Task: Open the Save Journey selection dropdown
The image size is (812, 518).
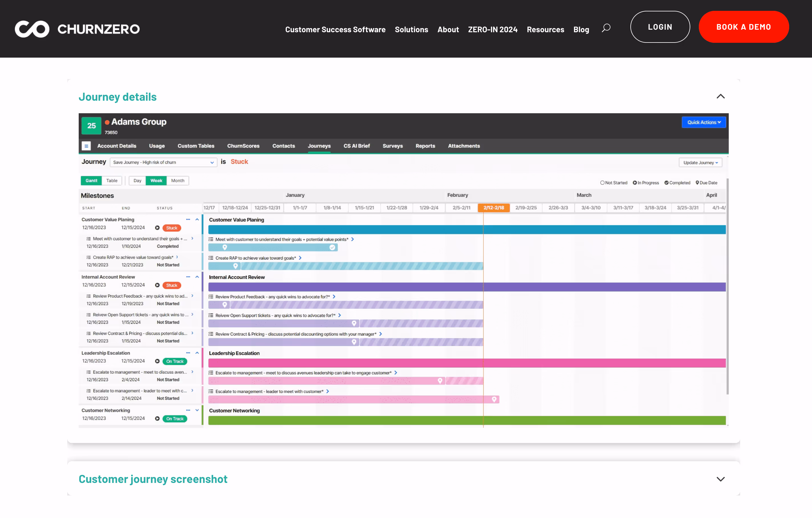Action: click(163, 162)
